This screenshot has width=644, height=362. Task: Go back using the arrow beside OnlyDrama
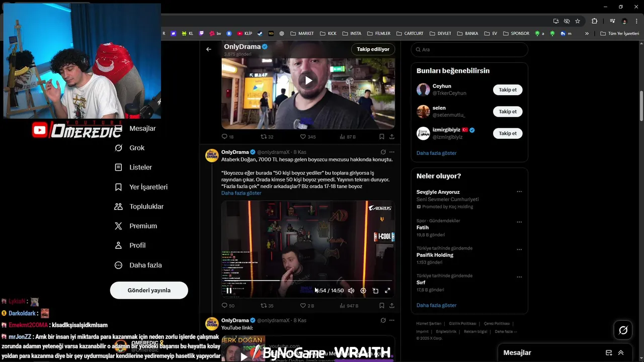coord(209,49)
